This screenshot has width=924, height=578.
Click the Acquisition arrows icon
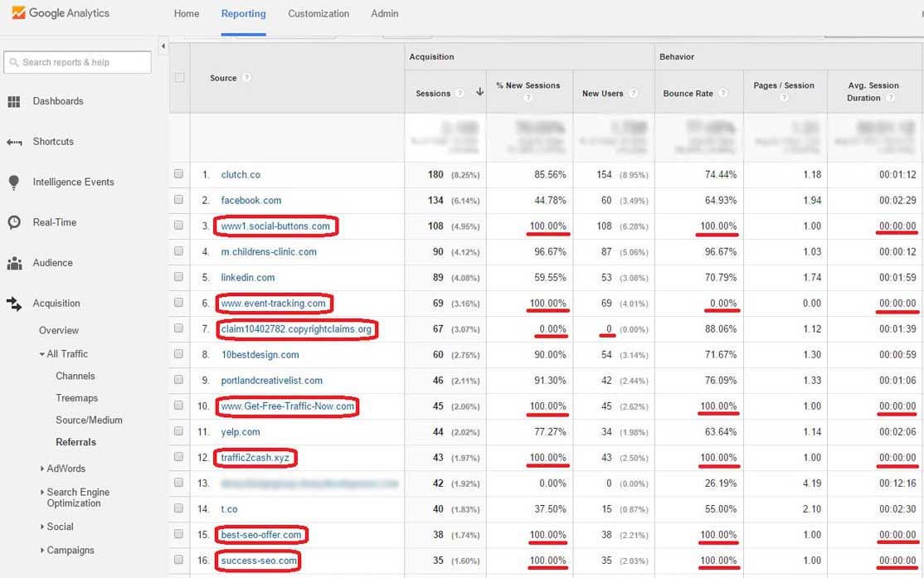tap(14, 304)
